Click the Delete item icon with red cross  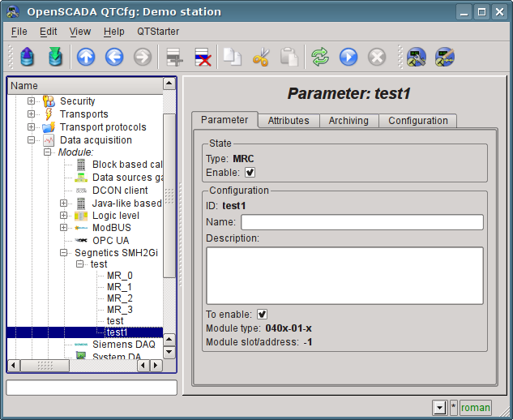pos(203,57)
